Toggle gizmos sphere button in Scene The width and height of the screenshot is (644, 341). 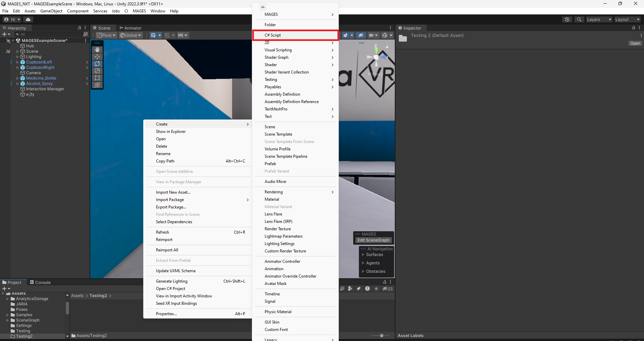385,35
